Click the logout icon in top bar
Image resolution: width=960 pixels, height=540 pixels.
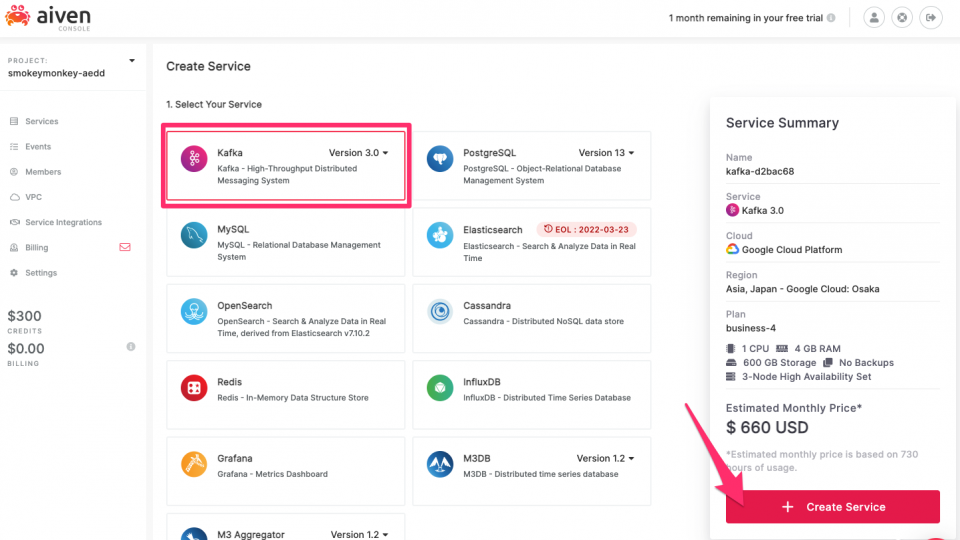[x=931, y=18]
